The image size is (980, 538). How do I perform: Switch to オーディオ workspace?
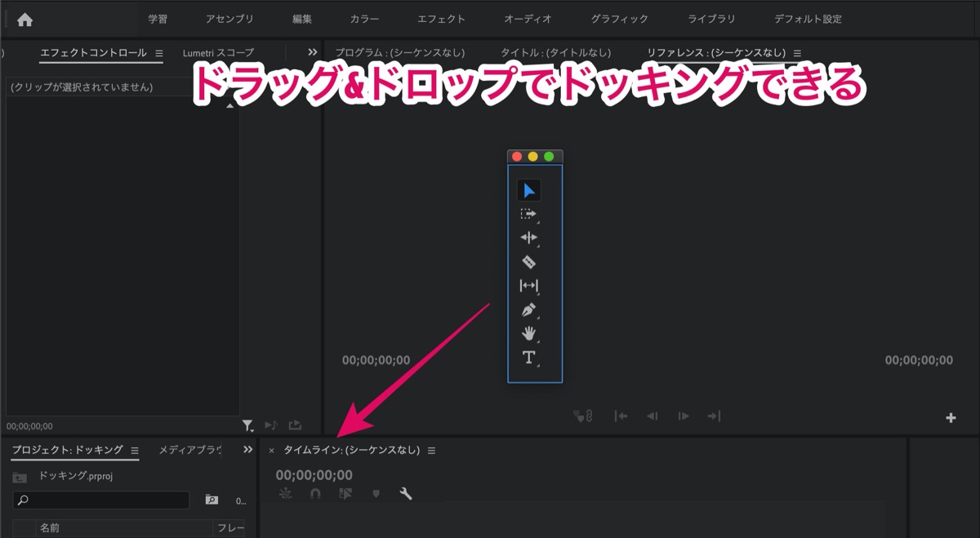[528, 19]
